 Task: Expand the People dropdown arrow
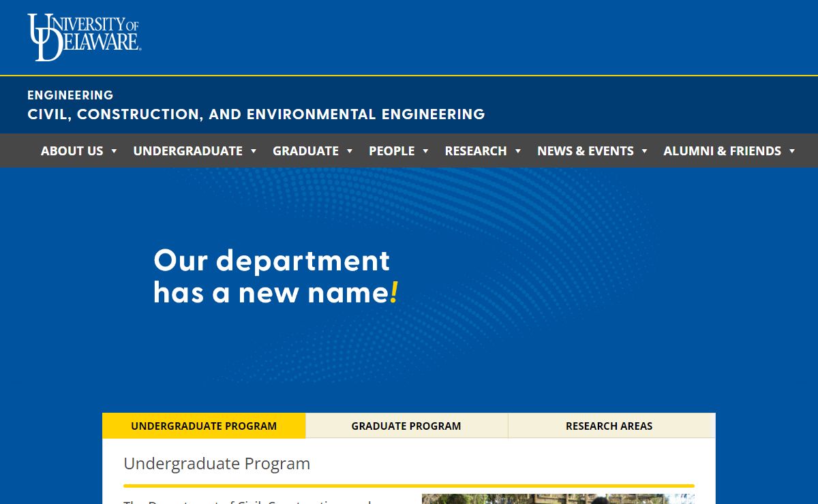[x=425, y=151]
